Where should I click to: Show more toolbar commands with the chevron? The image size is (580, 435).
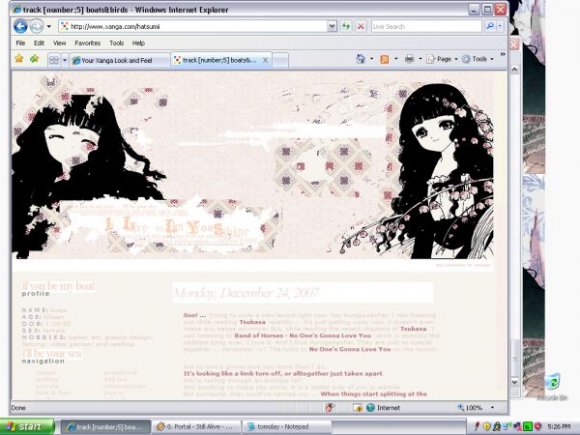coord(503,54)
